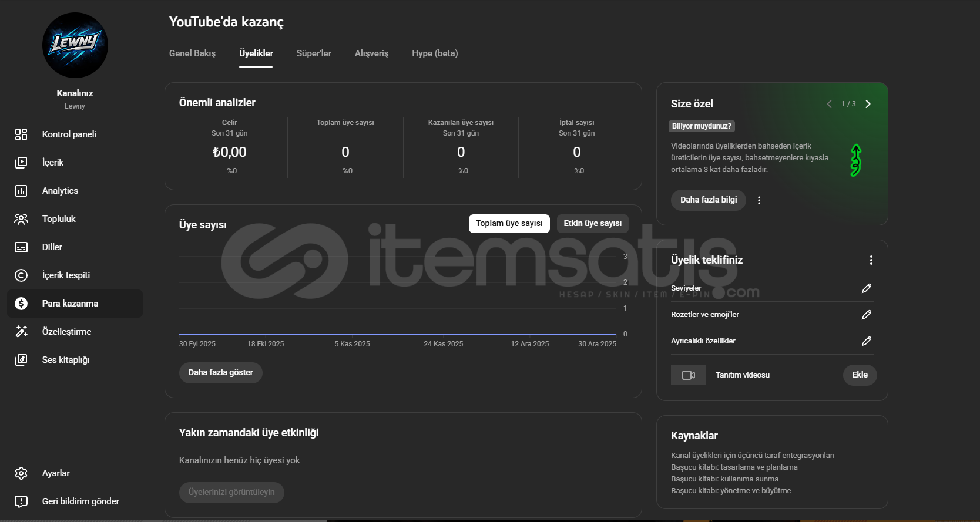Expand chart with Daha fazla göster
This screenshot has height=522, width=980.
[220, 373]
